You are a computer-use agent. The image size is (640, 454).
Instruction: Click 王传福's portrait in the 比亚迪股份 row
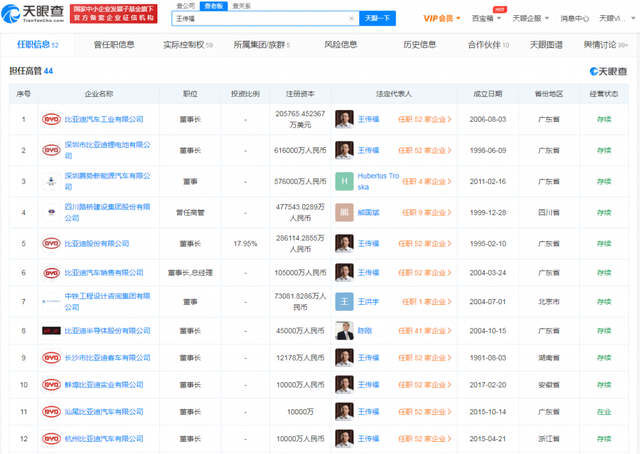[x=344, y=243]
